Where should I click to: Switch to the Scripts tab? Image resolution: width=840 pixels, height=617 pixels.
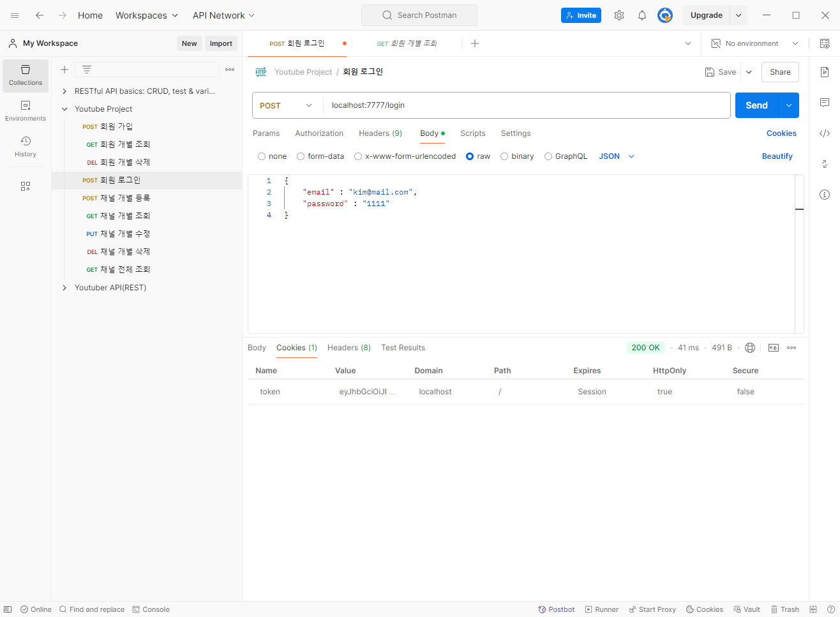[473, 133]
